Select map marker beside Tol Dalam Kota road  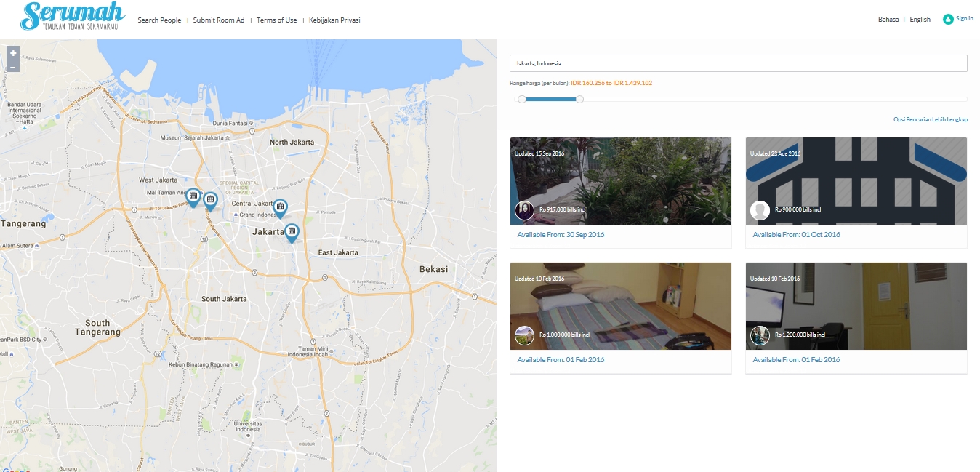coord(210,201)
